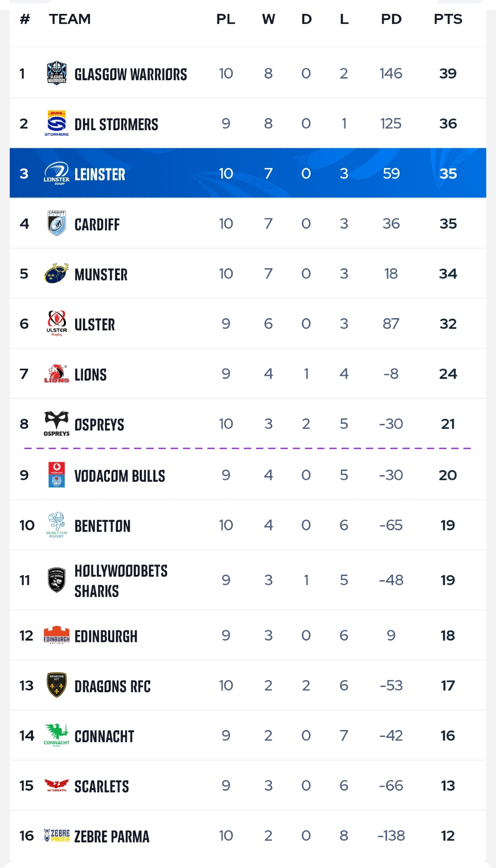496x868 pixels.
Task: Click the Vodacom Bulls logo
Action: 56,475
